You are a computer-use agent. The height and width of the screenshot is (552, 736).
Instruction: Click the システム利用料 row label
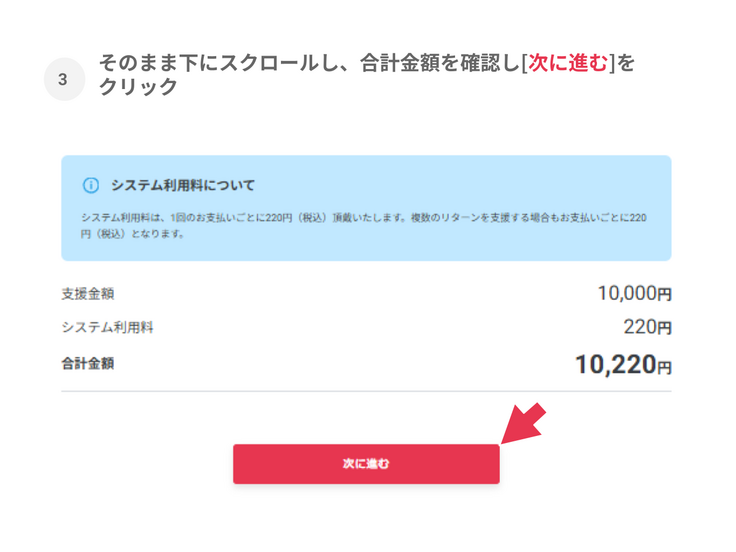pyautogui.click(x=107, y=328)
